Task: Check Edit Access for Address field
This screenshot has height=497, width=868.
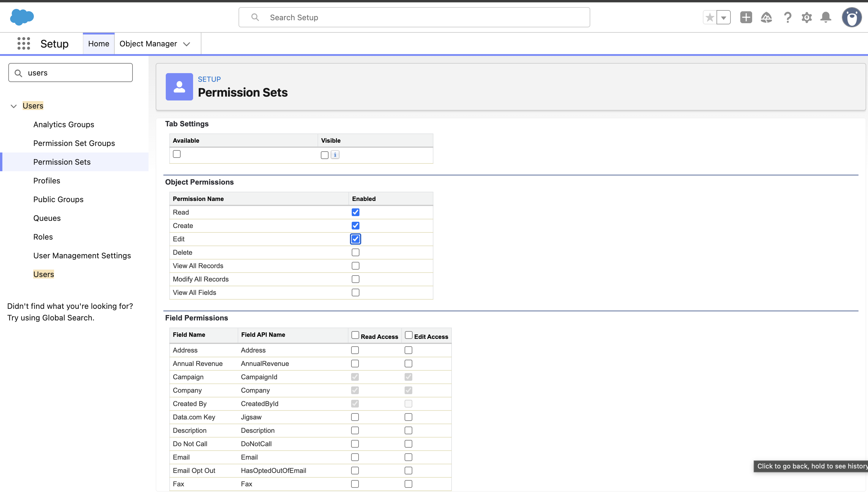Action: tap(408, 350)
